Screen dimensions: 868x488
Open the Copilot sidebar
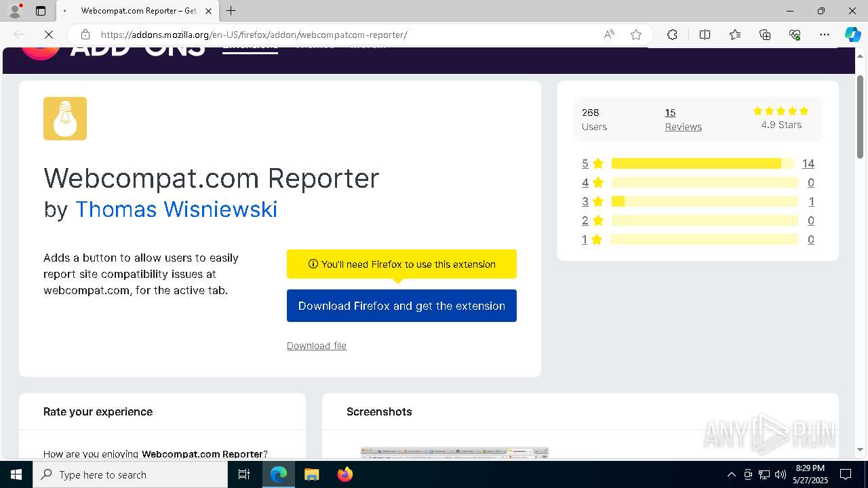click(852, 35)
